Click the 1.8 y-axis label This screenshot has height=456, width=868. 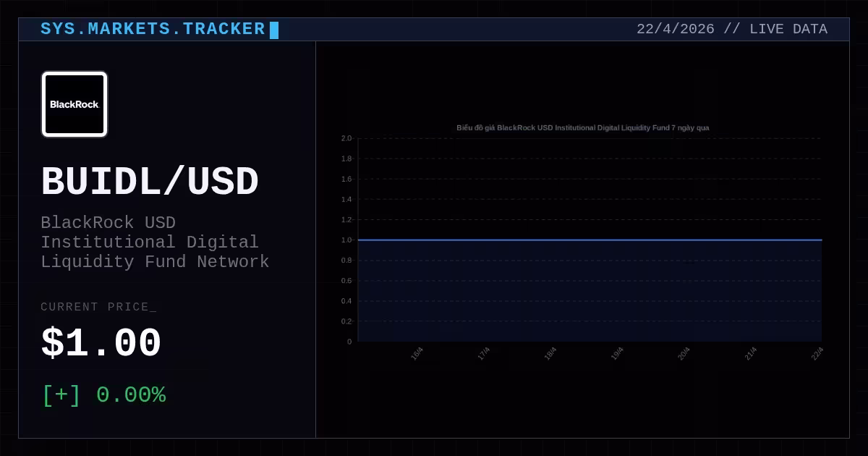[x=346, y=159]
